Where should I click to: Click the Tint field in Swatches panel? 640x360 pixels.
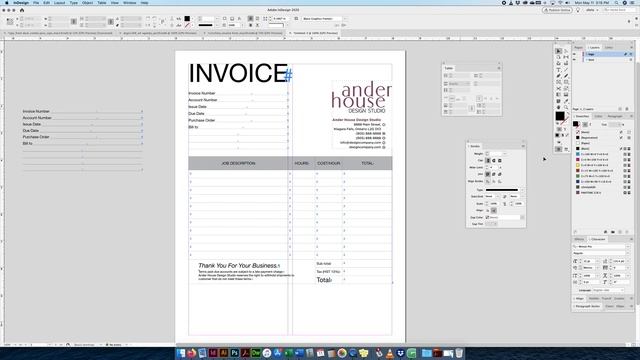point(614,124)
